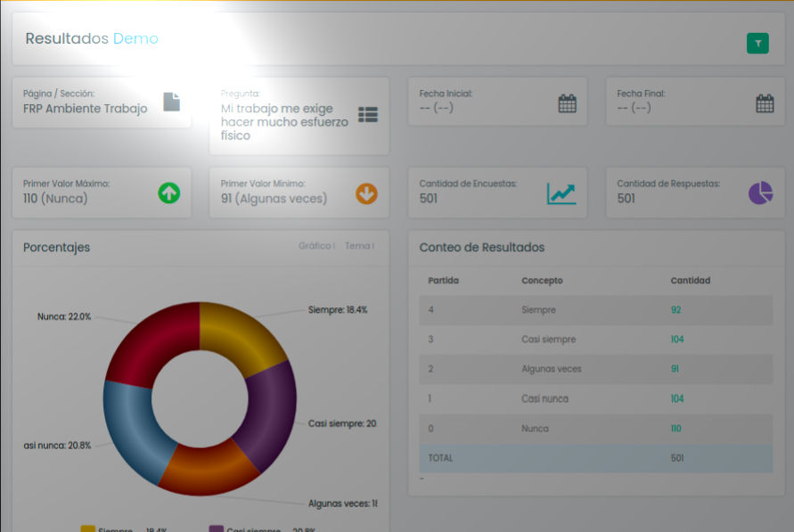Click the line chart icon for Encuestas
794x532 pixels.
tap(561, 192)
